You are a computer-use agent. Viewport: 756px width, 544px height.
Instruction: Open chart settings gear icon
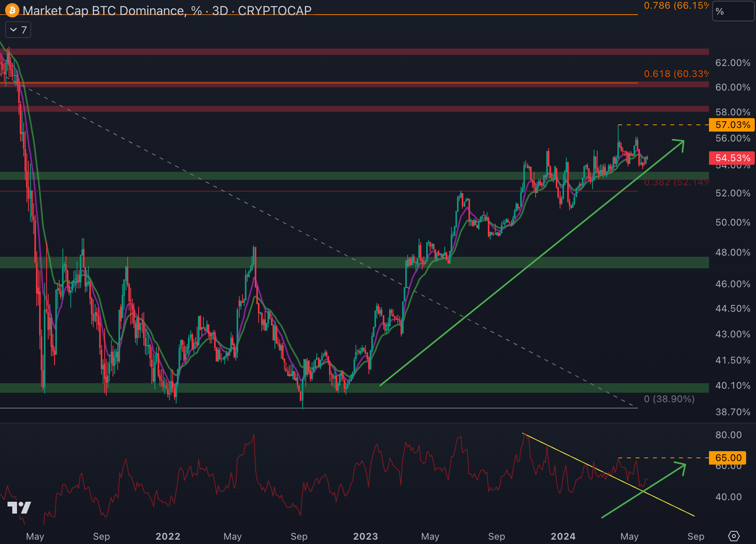[x=733, y=536]
